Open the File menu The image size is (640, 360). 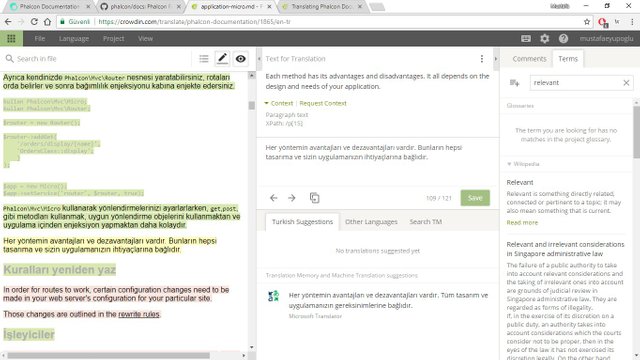click(40, 38)
